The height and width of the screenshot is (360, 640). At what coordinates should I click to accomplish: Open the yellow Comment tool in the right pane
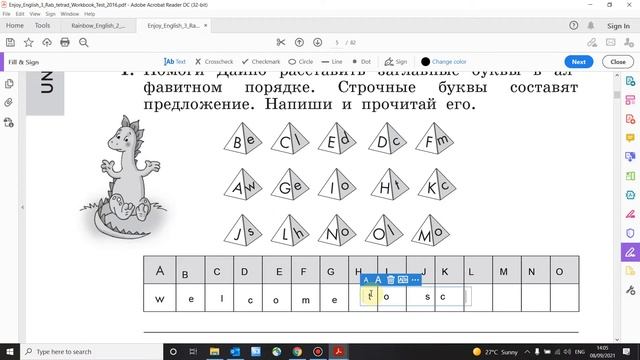(x=630, y=138)
